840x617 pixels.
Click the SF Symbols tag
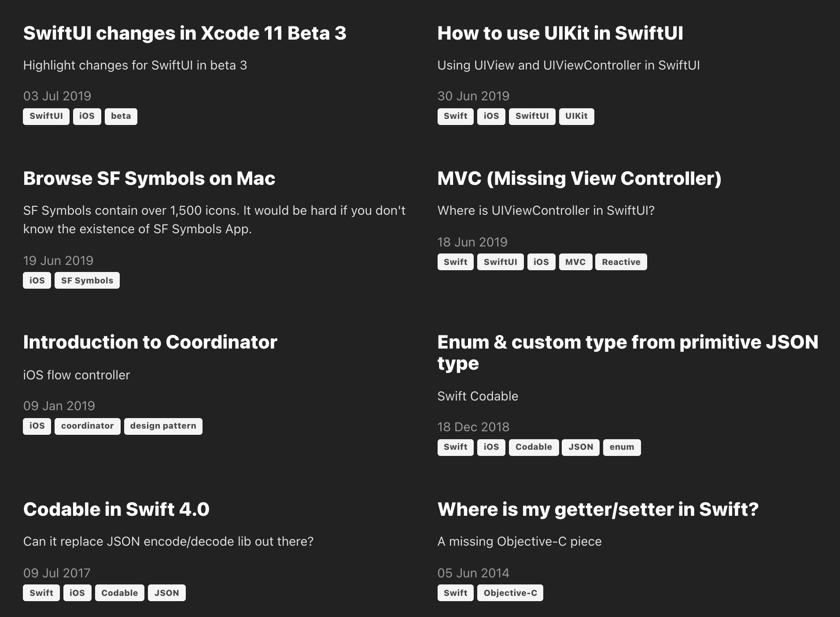pos(87,280)
